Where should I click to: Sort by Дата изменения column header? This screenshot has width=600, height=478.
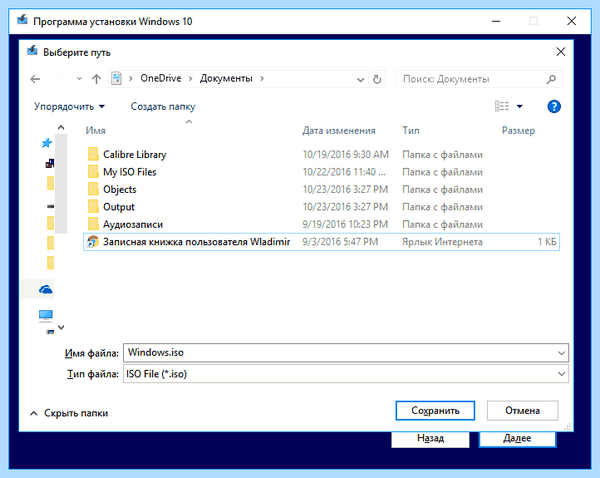tap(339, 131)
